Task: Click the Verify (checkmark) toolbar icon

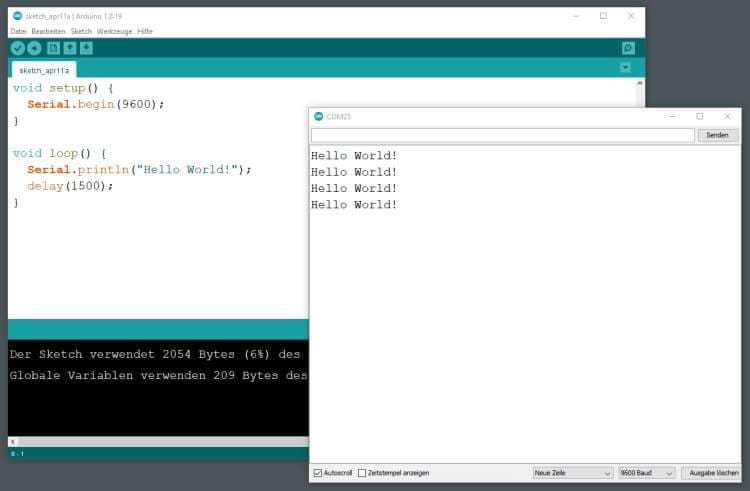Action: [18, 48]
